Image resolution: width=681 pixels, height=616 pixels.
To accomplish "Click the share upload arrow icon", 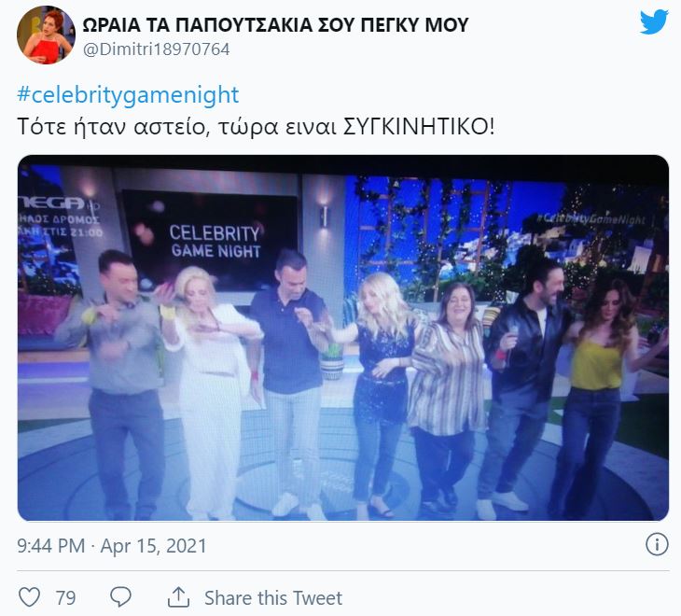I will tap(178, 597).
